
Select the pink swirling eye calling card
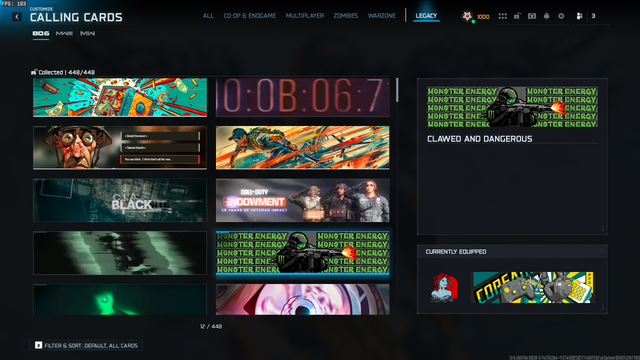[302, 300]
